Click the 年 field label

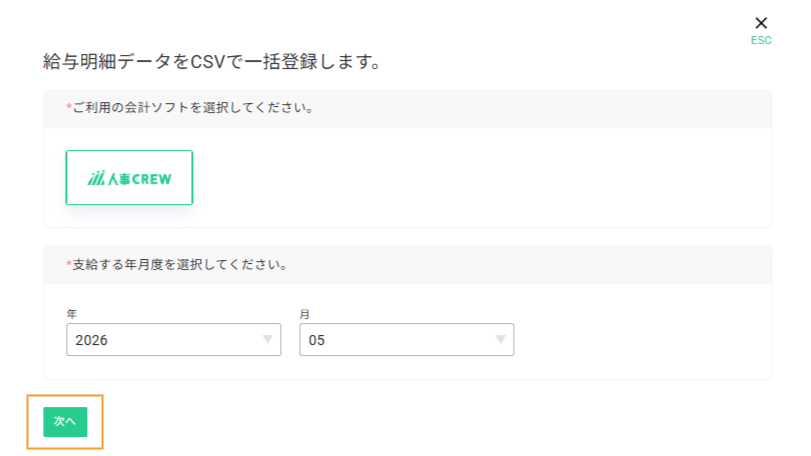click(x=71, y=314)
